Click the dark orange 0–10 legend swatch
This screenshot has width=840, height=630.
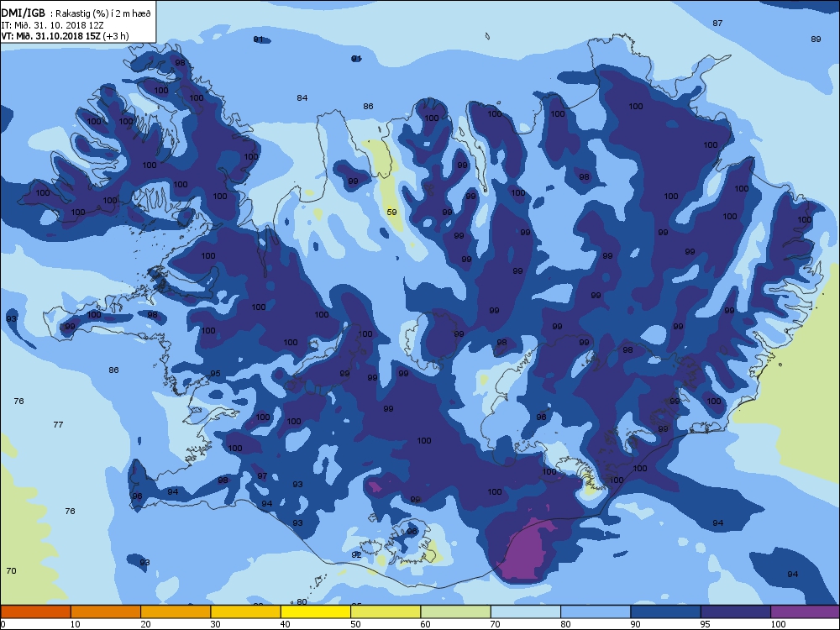point(35,612)
